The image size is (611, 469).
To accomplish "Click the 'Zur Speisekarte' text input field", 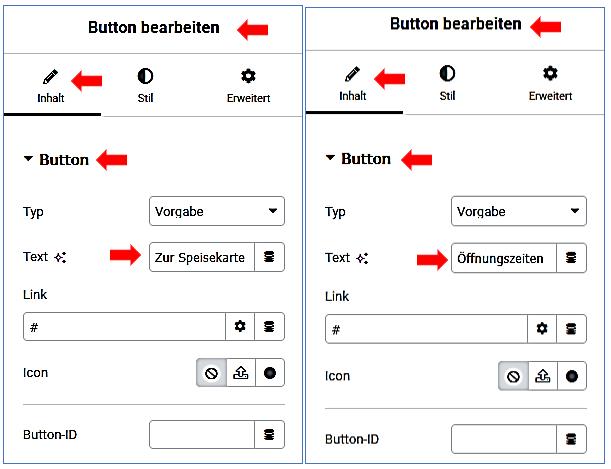I will 201,257.
